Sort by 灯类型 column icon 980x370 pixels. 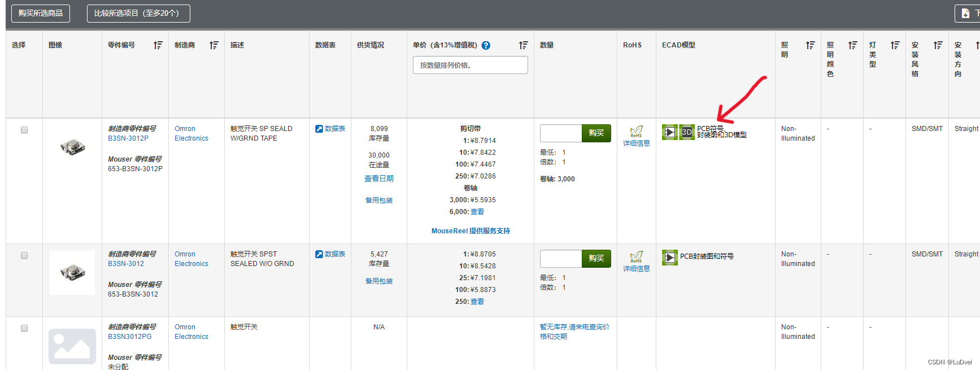coord(895,45)
